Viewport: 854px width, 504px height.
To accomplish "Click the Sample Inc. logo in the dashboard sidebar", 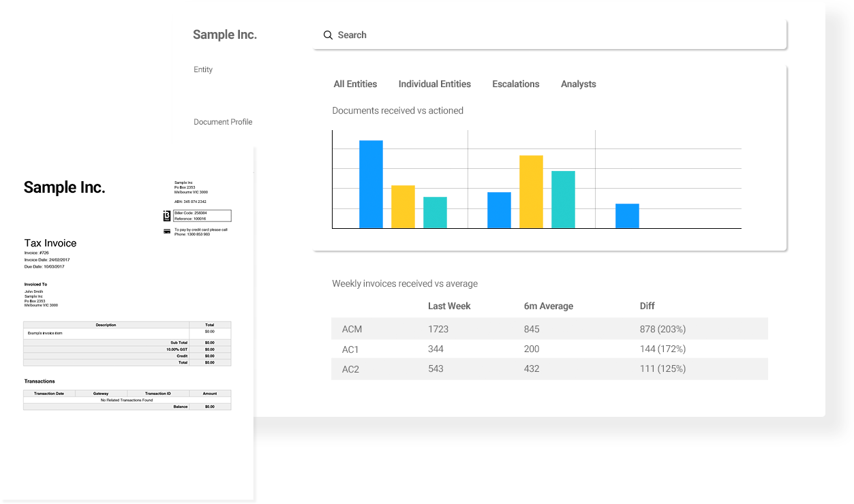I will click(225, 34).
